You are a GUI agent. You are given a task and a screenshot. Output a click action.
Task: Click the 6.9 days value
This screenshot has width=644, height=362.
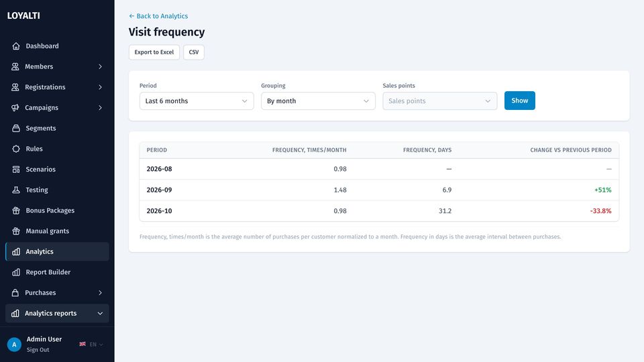click(x=447, y=190)
